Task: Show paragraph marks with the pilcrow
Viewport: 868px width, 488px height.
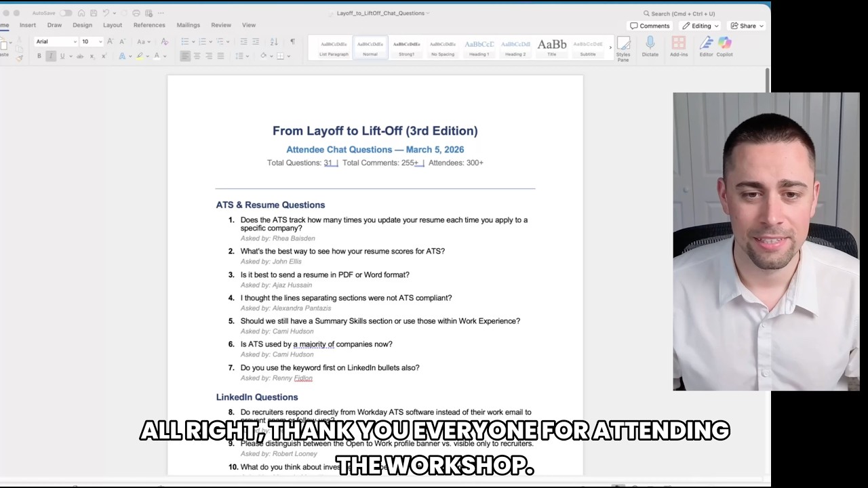Action: [292, 41]
